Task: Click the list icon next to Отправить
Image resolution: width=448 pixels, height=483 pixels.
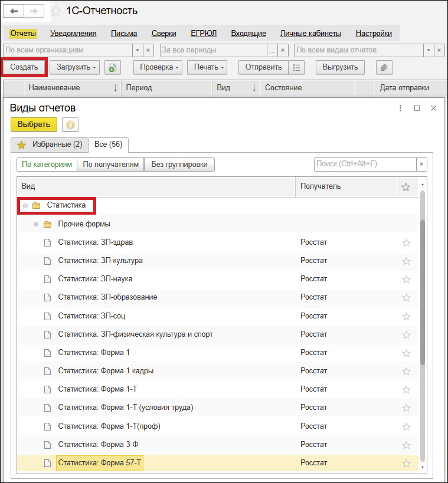Action: click(x=297, y=67)
